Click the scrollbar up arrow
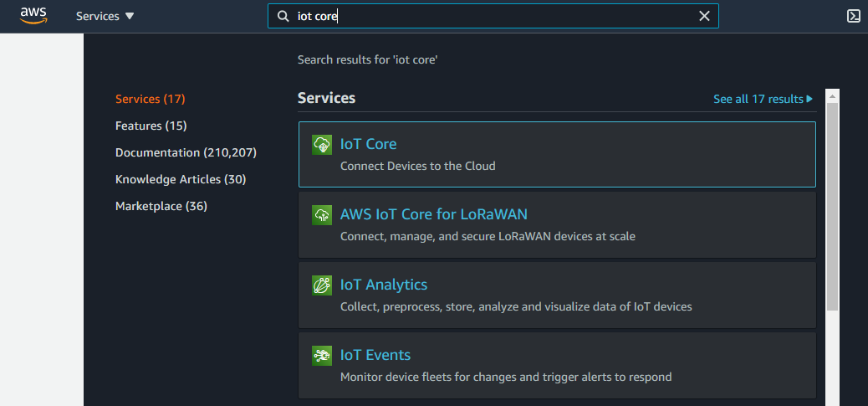868x406 pixels. coord(832,95)
